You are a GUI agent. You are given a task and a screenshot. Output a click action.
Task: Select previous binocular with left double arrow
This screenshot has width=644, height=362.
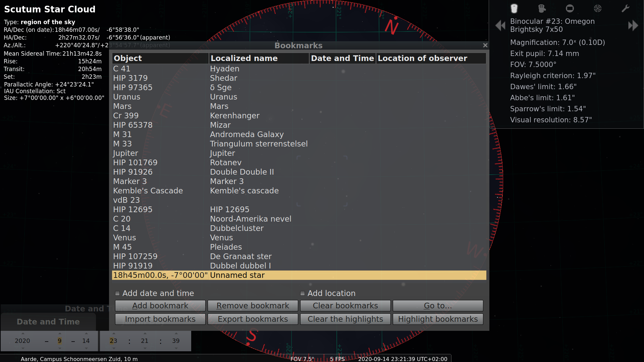point(500,25)
